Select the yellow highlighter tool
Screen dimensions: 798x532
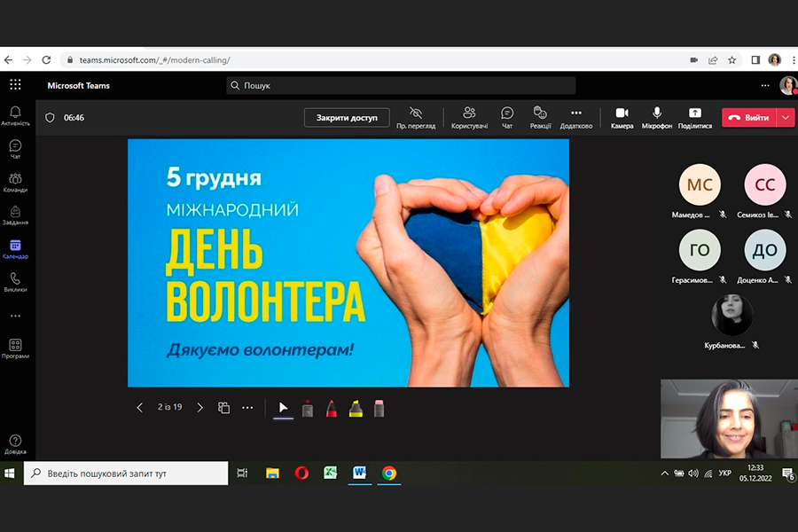[x=356, y=409]
